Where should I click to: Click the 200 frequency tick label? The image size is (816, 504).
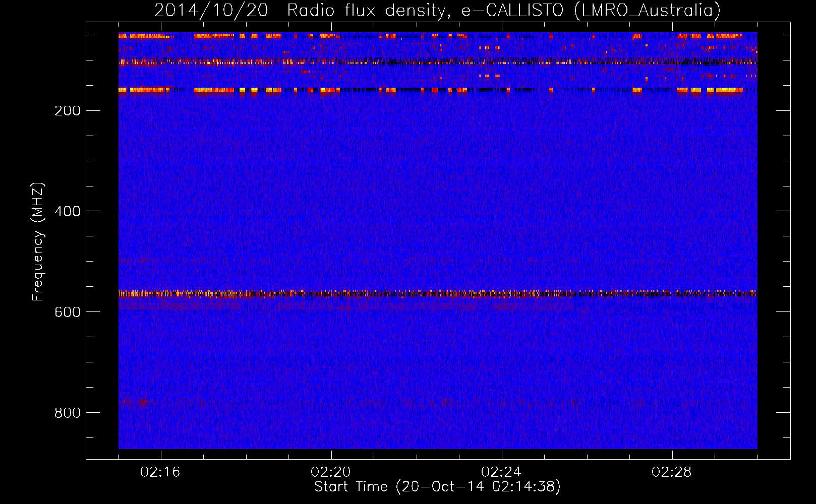tap(68, 111)
